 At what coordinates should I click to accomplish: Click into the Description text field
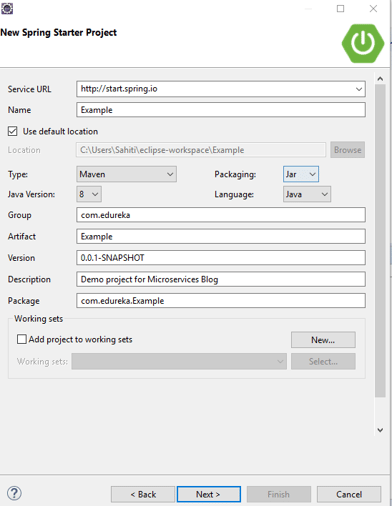[221, 279]
